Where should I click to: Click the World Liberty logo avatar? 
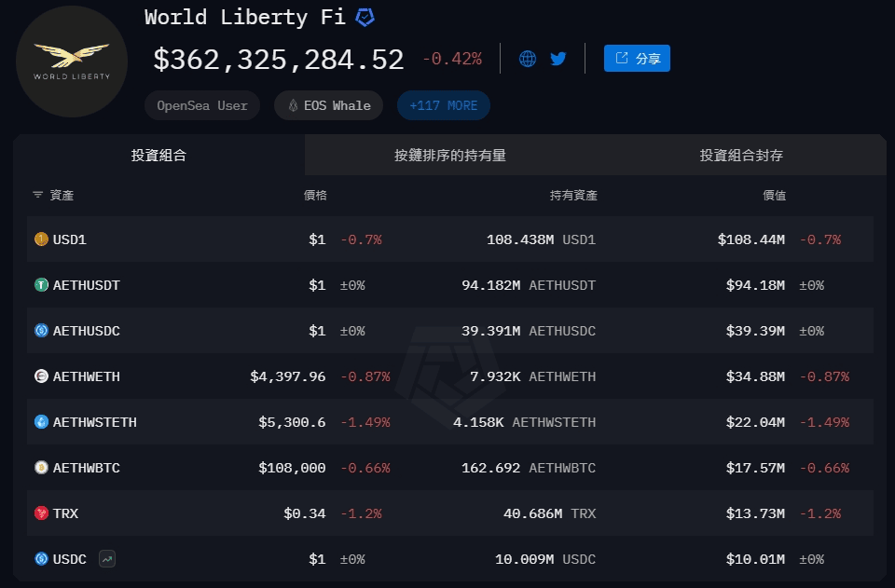(72, 62)
